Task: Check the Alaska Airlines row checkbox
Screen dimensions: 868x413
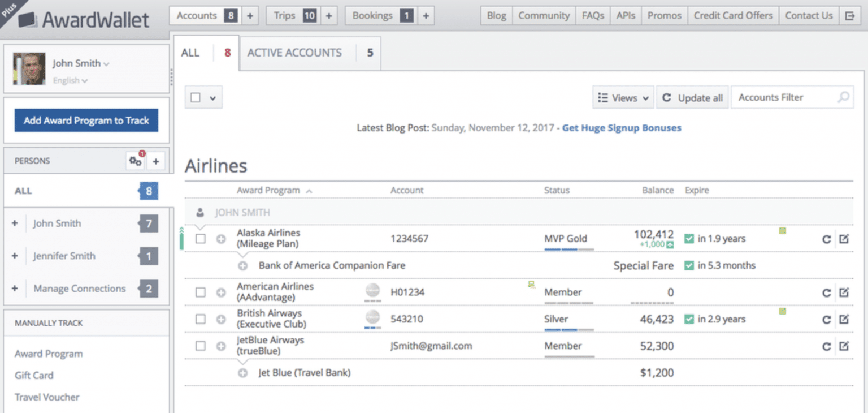Action: [200, 239]
